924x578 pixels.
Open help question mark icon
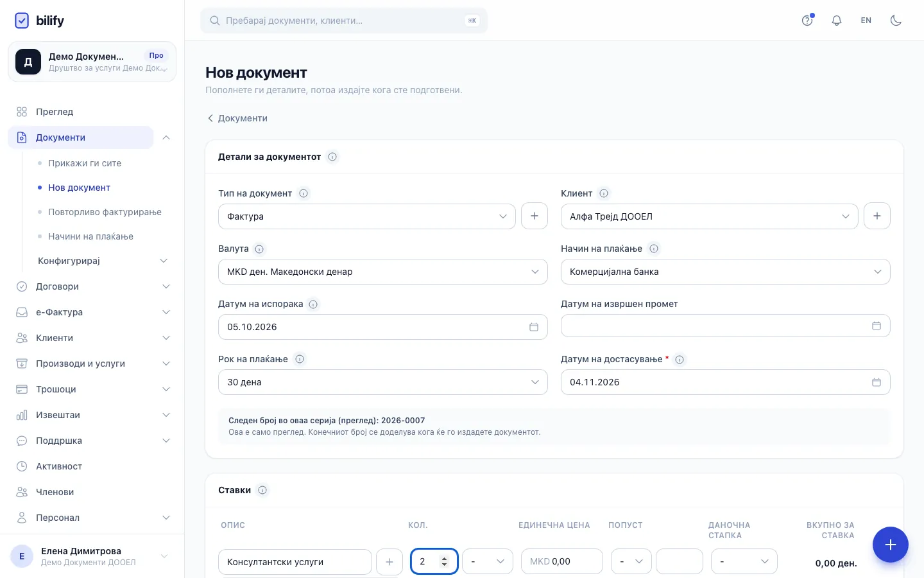tap(807, 21)
